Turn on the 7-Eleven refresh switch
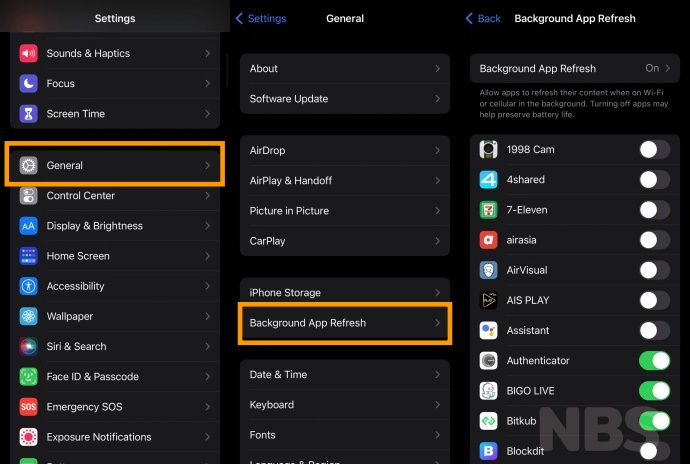This screenshot has height=464, width=690. pos(655,210)
